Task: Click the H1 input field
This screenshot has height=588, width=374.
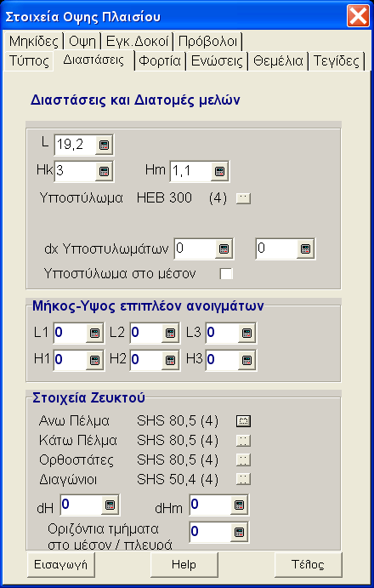Action: tap(70, 361)
